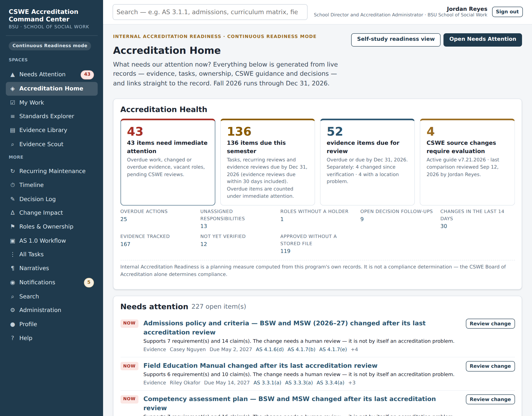Click the Profile circle icon
The height and width of the screenshot is (416, 532).
[x=12, y=324]
